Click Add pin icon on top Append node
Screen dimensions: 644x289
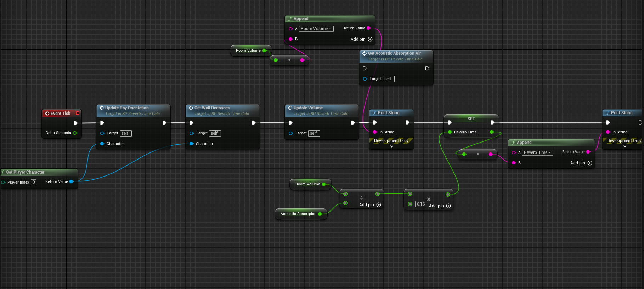pyautogui.click(x=370, y=39)
